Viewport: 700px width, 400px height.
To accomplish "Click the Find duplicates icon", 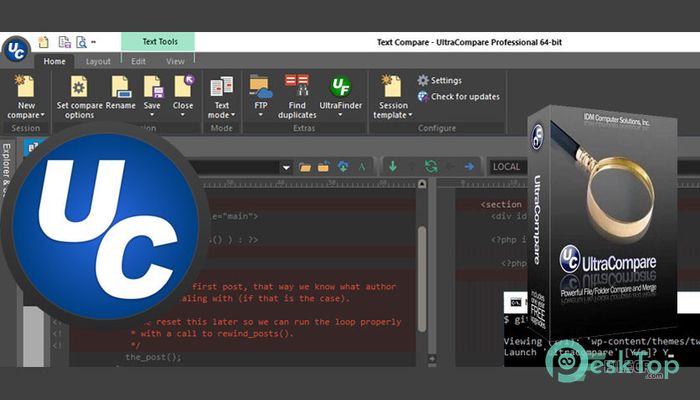I will point(297,86).
